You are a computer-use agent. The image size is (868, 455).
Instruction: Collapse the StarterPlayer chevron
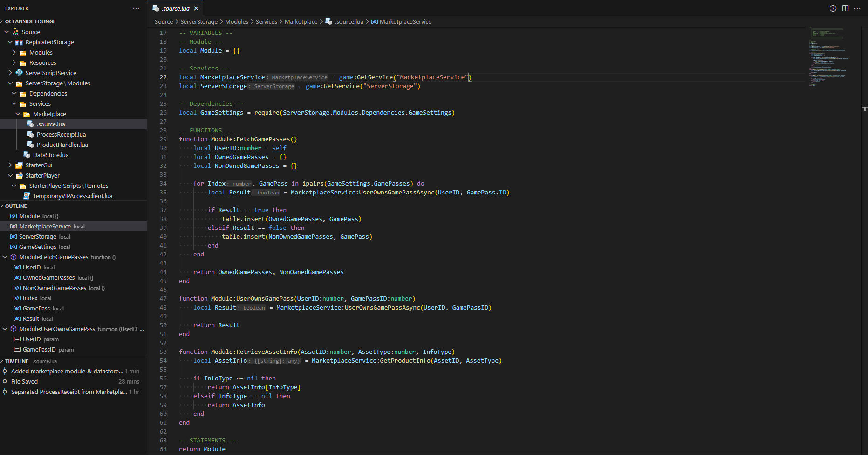click(x=10, y=175)
